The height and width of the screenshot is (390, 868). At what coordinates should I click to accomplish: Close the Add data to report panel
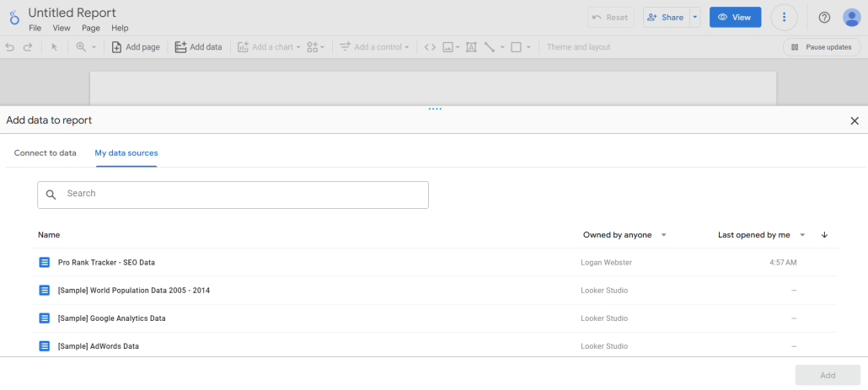pyautogui.click(x=855, y=120)
